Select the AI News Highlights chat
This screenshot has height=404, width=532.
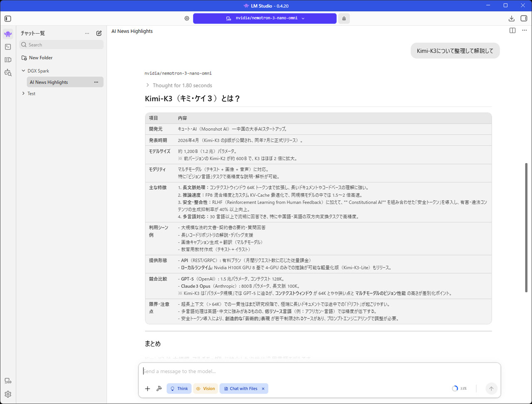tap(65, 82)
